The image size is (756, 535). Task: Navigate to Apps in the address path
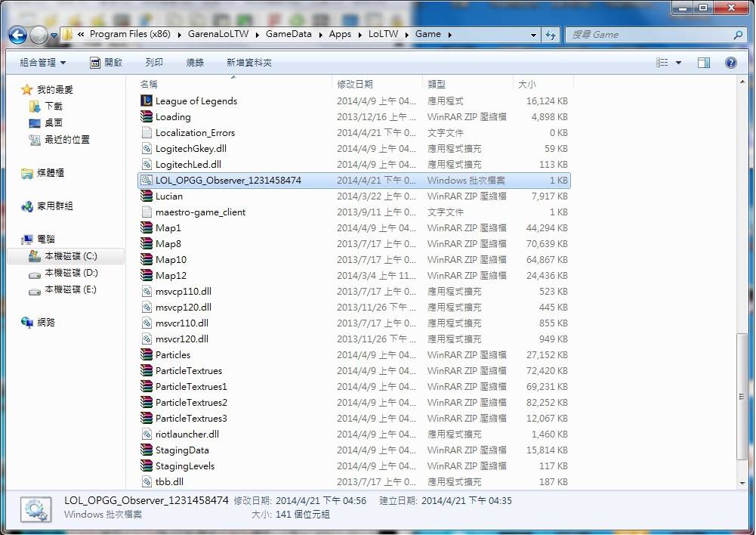click(340, 34)
